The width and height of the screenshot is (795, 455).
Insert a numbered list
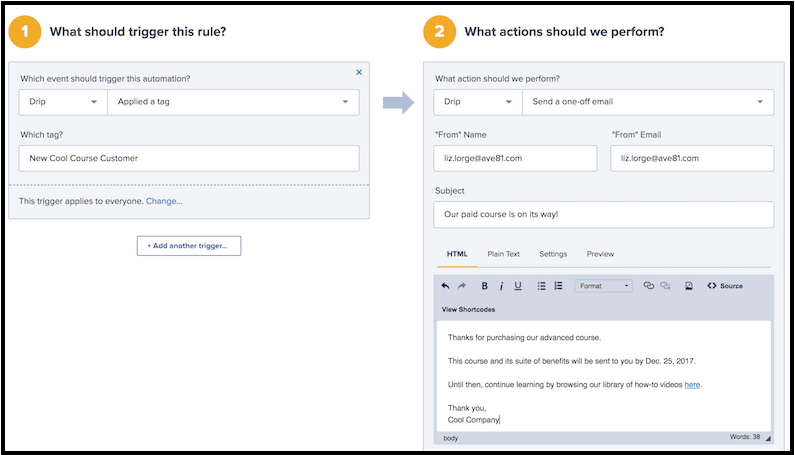pos(558,286)
